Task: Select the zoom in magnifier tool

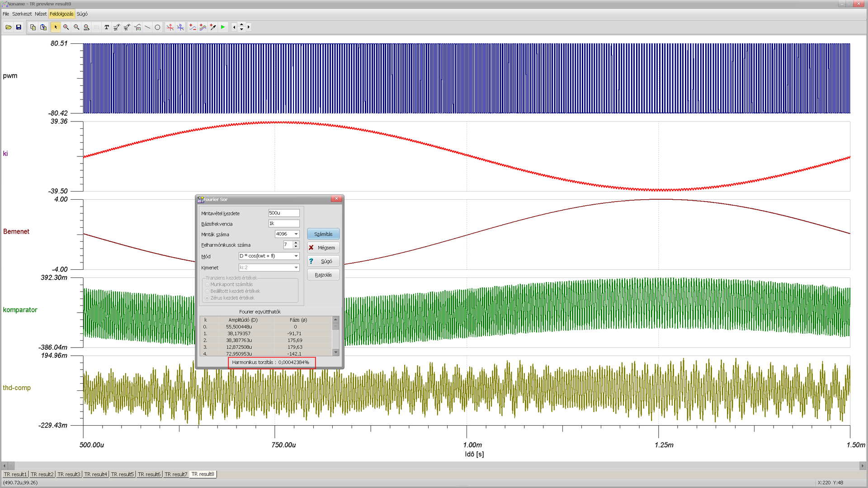Action: click(66, 27)
